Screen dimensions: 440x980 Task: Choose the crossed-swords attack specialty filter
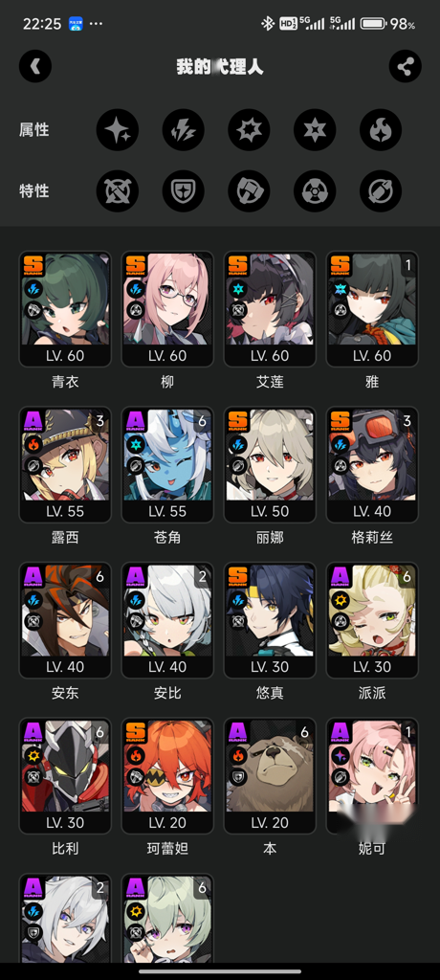coord(118,190)
